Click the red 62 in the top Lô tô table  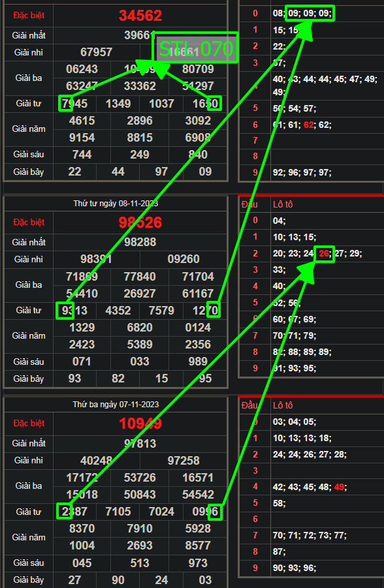pos(308,125)
